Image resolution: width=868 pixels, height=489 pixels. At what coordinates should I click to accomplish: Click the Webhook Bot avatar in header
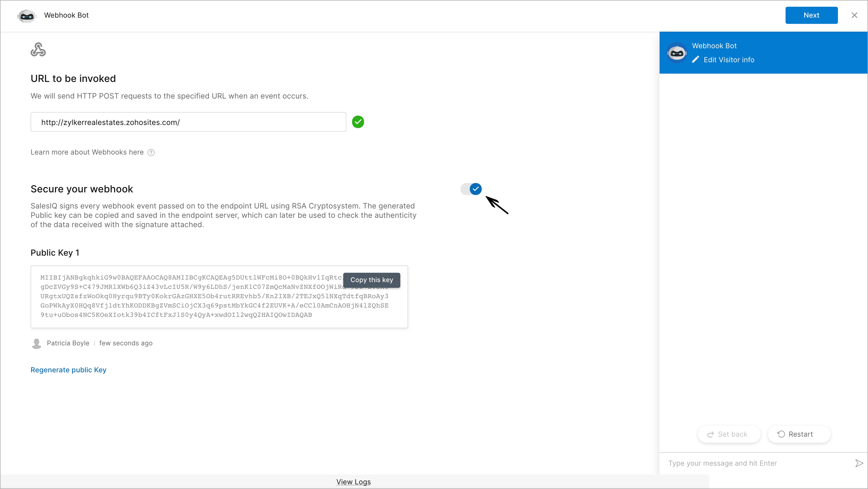(27, 16)
